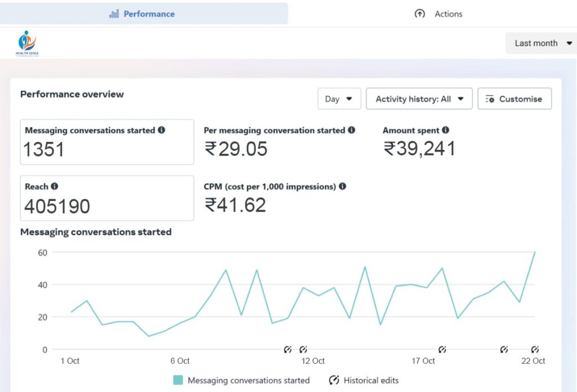Image resolution: width=577 pixels, height=392 pixels.
Task: Open Activity history: All dropdown
Action: click(419, 99)
